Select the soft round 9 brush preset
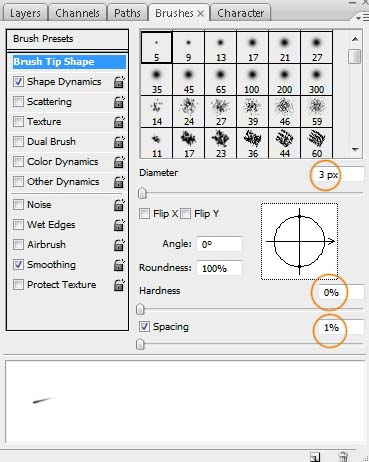 (x=188, y=47)
